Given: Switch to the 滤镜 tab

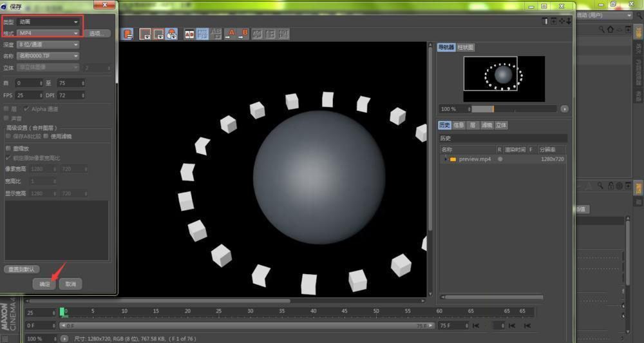Looking at the screenshot, I should [x=487, y=125].
